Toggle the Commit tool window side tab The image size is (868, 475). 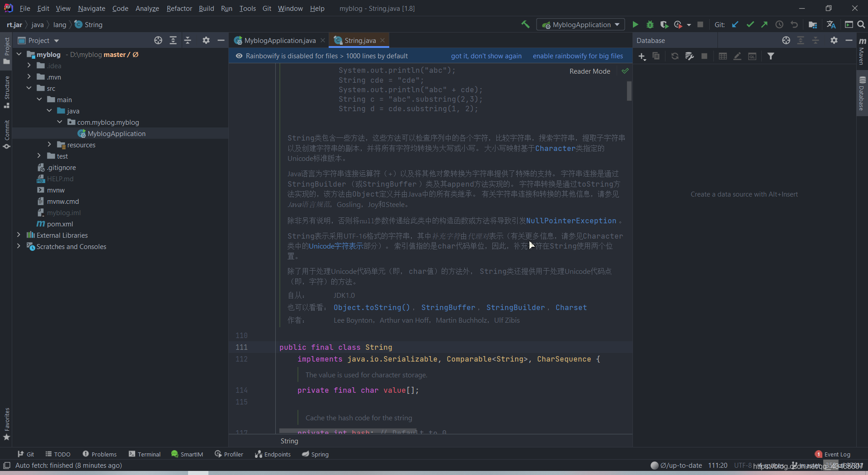pos(6,135)
